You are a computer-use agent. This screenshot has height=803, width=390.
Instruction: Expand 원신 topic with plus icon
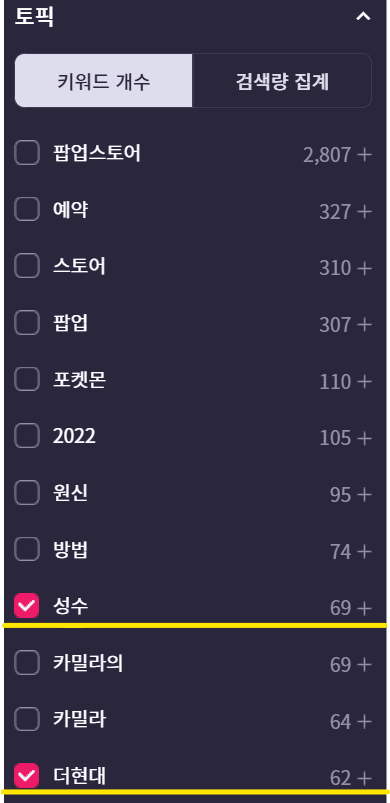(x=364, y=495)
